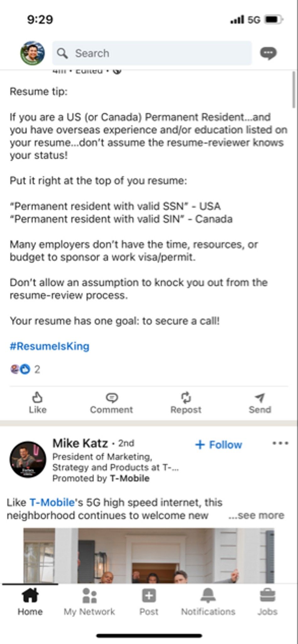The width and height of the screenshot is (298, 644).
Task: Expand post text with see more
Action: tap(256, 515)
